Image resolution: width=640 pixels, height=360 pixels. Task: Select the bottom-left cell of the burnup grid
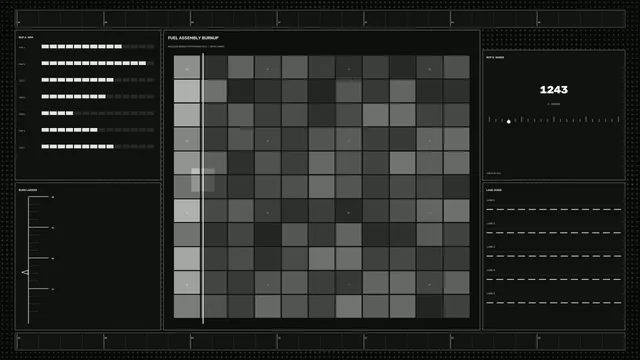(187, 307)
